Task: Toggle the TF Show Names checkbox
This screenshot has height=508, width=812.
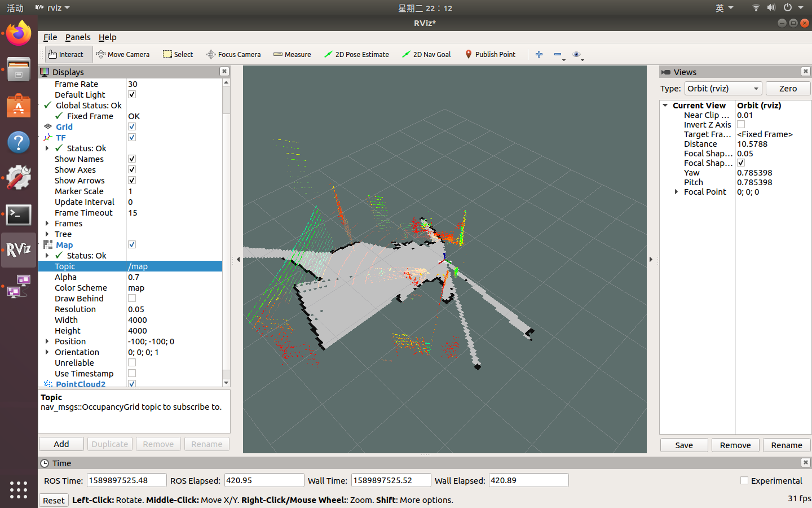Action: tap(132, 159)
